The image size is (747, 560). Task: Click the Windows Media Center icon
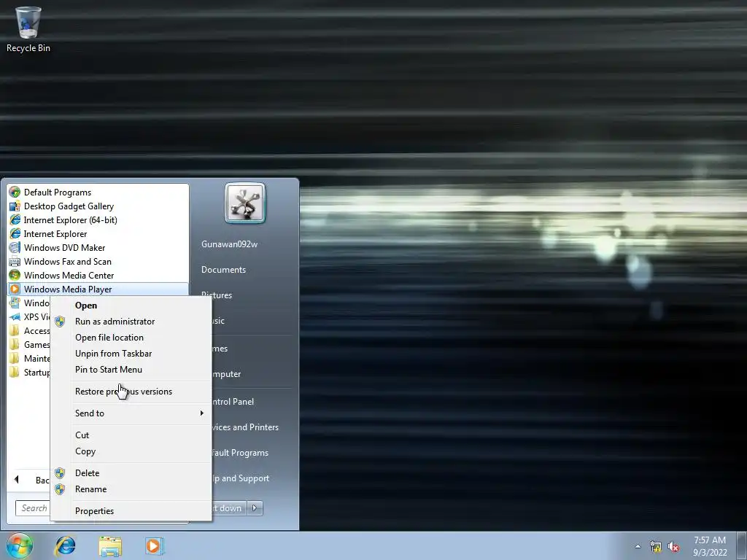point(15,275)
